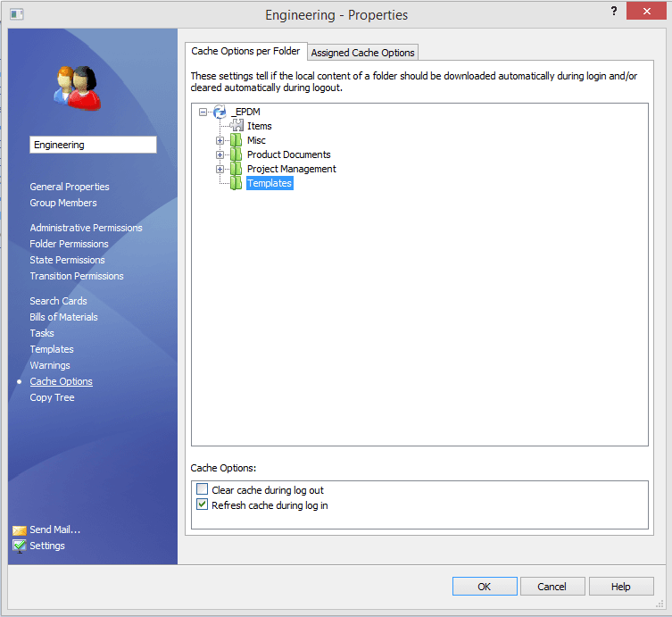Collapse the _EPDM root node
This screenshot has height=617, width=672.
click(x=203, y=112)
